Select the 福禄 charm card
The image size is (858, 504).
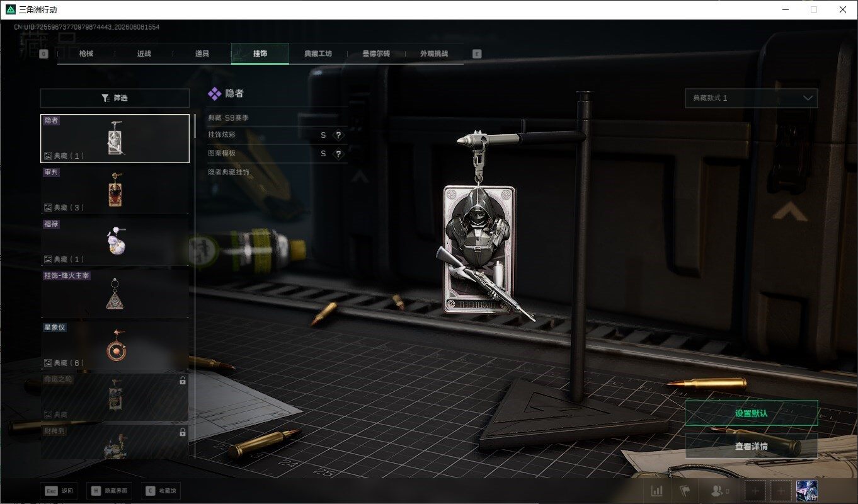[x=115, y=242]
